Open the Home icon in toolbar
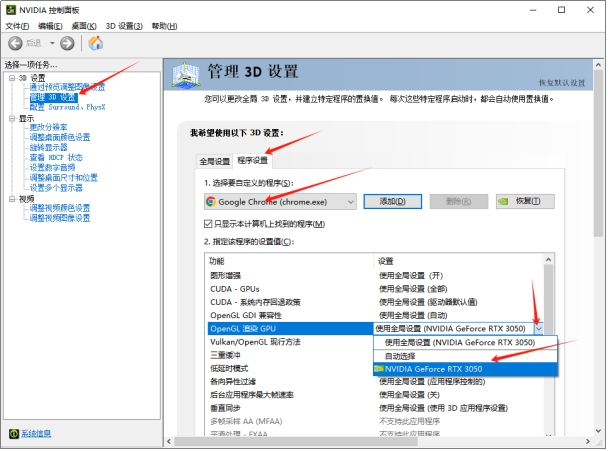This screenshot has height=451, width=608. tap(95, 43)
